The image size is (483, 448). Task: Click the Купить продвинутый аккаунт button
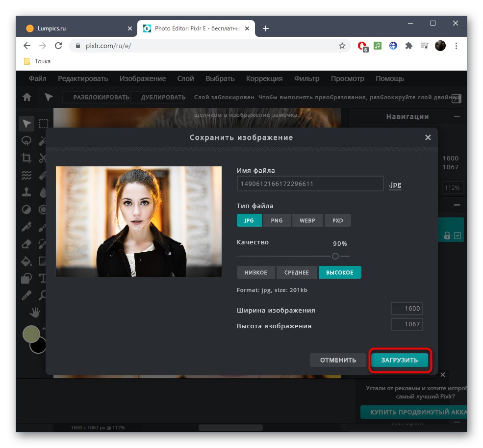click(x=414, y=412)
